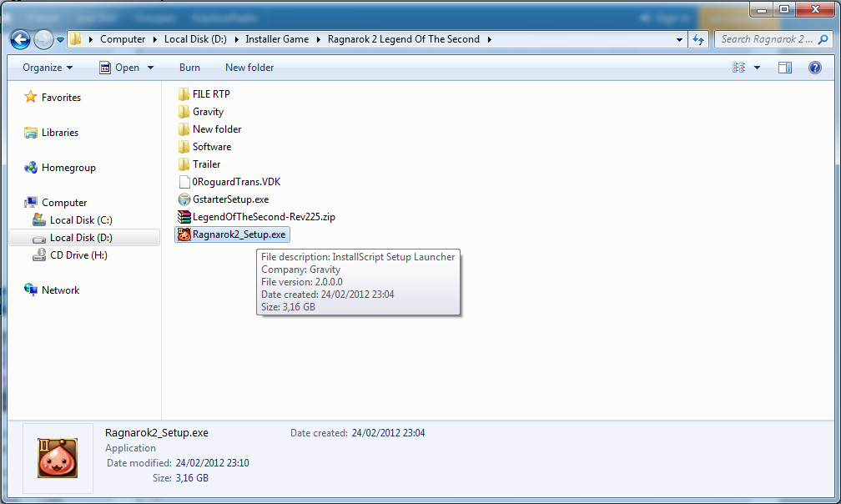Go back with the Back arrow button

tap(20, 39)
